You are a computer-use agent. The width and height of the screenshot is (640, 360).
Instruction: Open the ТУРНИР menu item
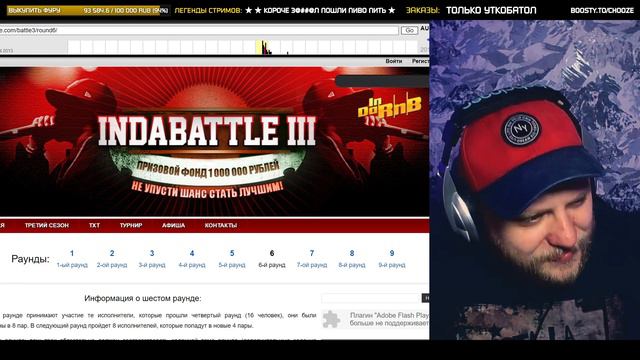(x=131, y=225)
